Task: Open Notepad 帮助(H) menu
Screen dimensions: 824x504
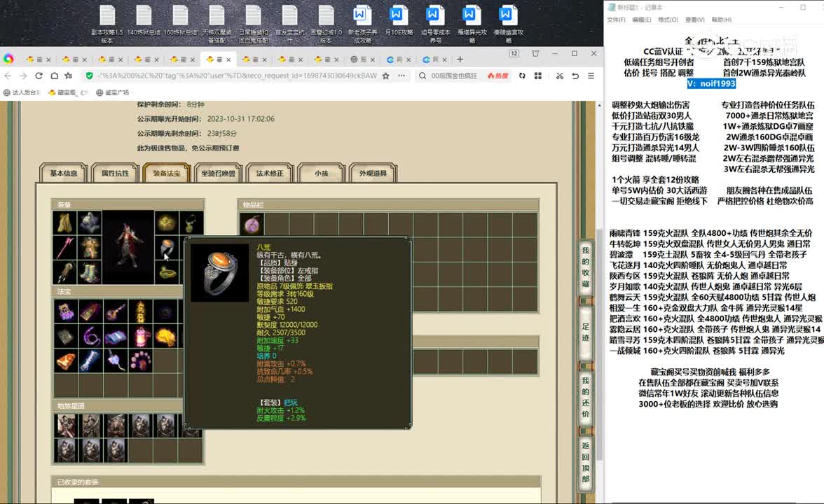Action: [722, 20]
